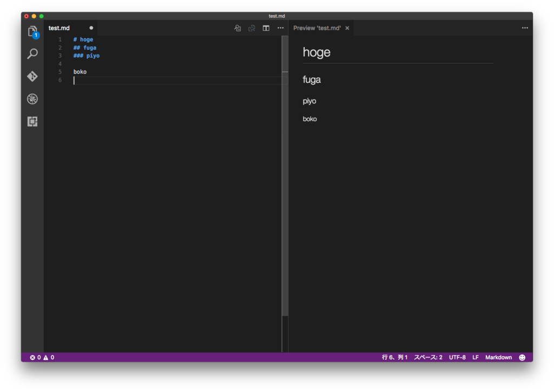Click the unsaved dot on test.md tab
The image size is (554, 392).
click(x=91, y=28)
